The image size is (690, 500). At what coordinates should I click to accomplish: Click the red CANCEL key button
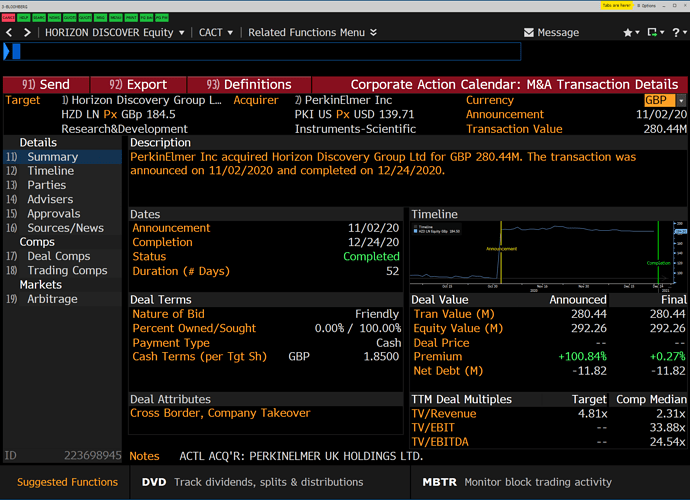click(8, 18)
